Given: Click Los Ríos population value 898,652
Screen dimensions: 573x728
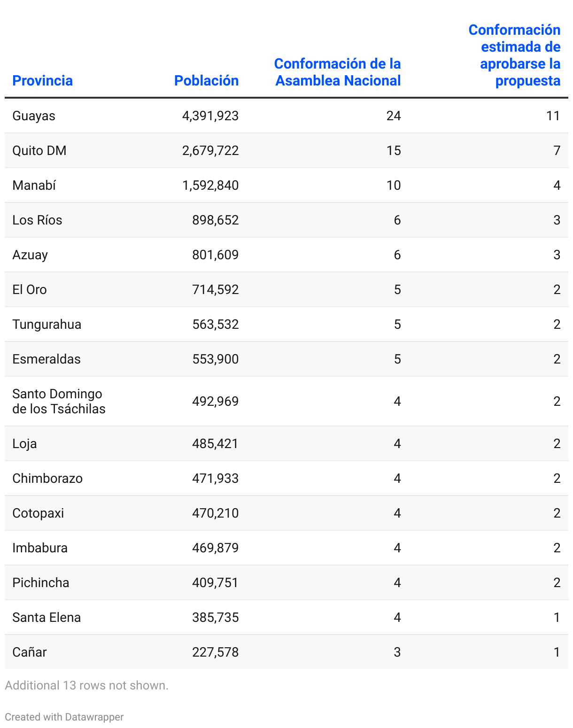Looking at the screenshot, I should click(215, 220).
